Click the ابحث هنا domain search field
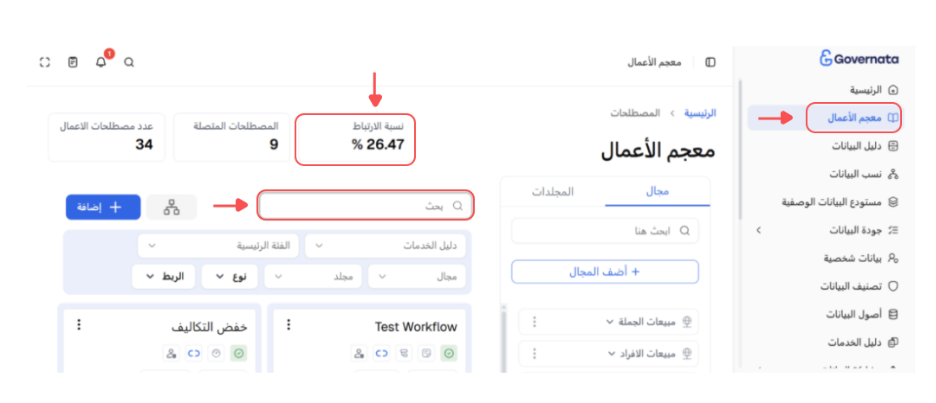 click(605, 230)
